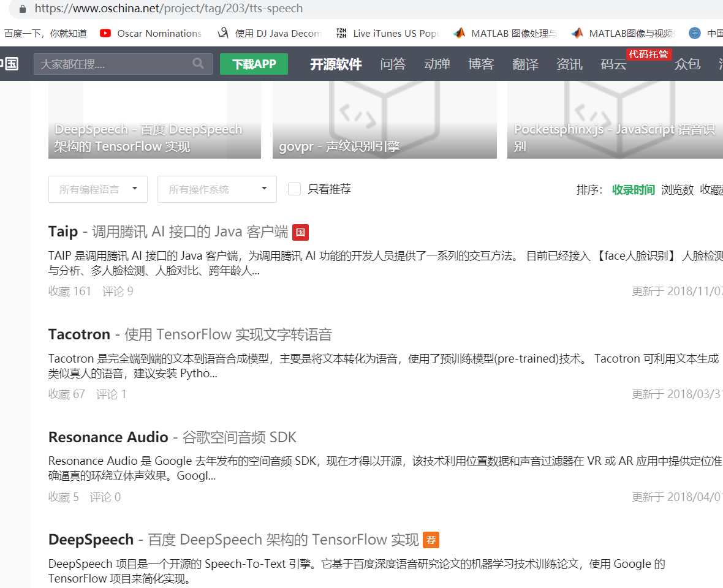Viewport: 723px width, 588px height.
Task: Sort by 浏览数
Action: click(x=677, y=189)
